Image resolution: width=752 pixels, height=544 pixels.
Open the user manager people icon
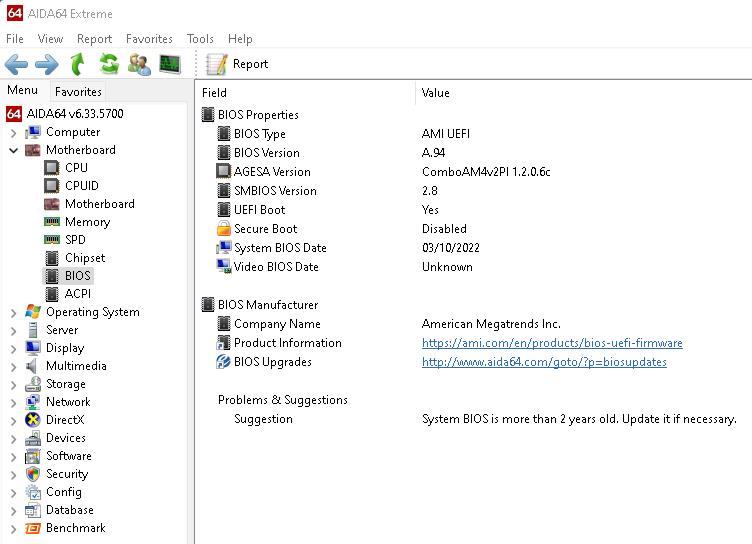coord(139,64)
